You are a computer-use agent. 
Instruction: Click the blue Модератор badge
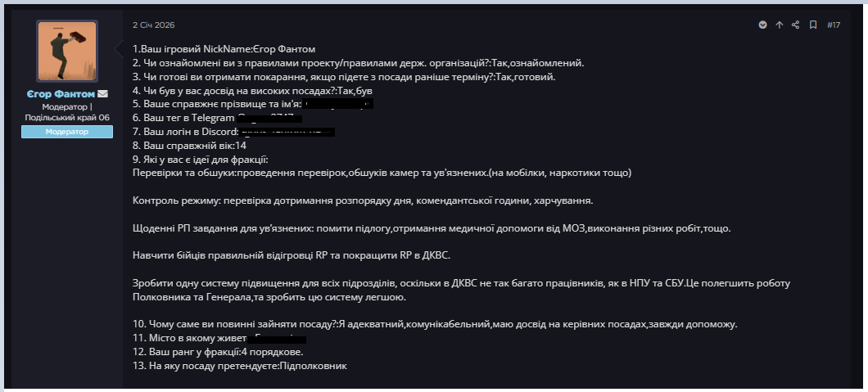(67, 132)
